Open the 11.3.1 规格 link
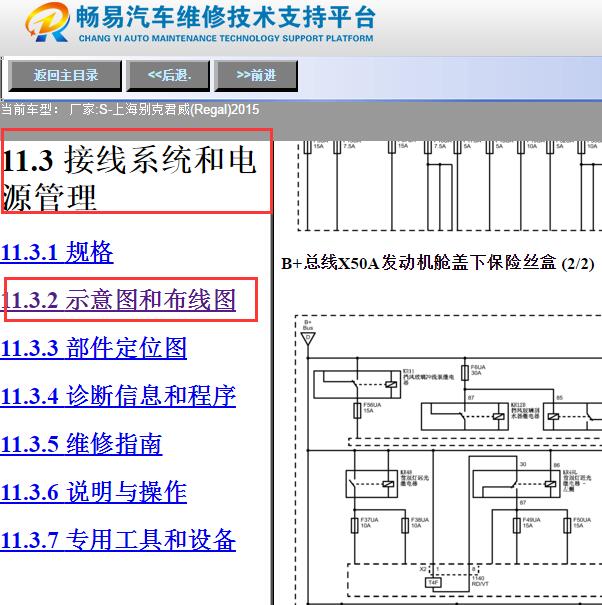This screenshot has height=605, width=602. pos(57,252)
